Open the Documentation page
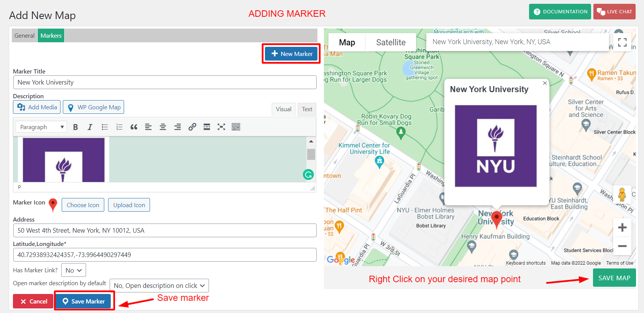The width and height of the screenshot is (644, 313). click(560, 11)
